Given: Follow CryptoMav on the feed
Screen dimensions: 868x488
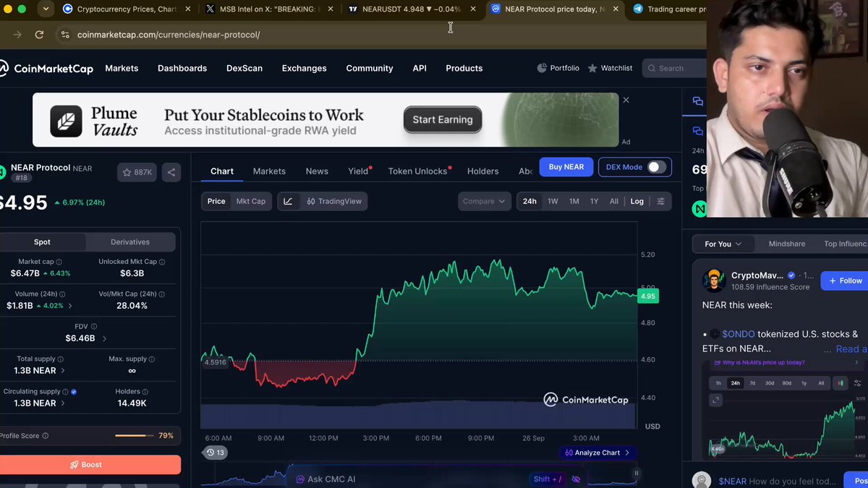Looking at the screenshot, I should (x=845, y=281).
